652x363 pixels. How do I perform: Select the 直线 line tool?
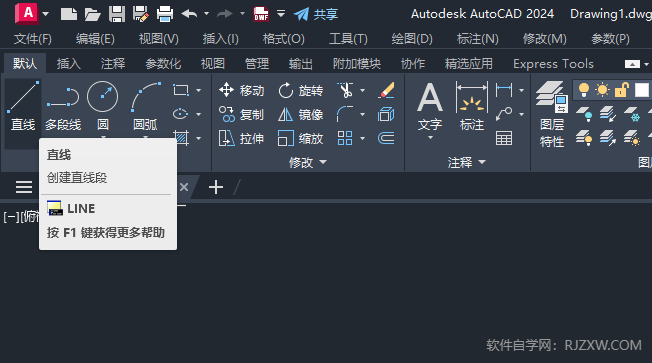[23, 106]
